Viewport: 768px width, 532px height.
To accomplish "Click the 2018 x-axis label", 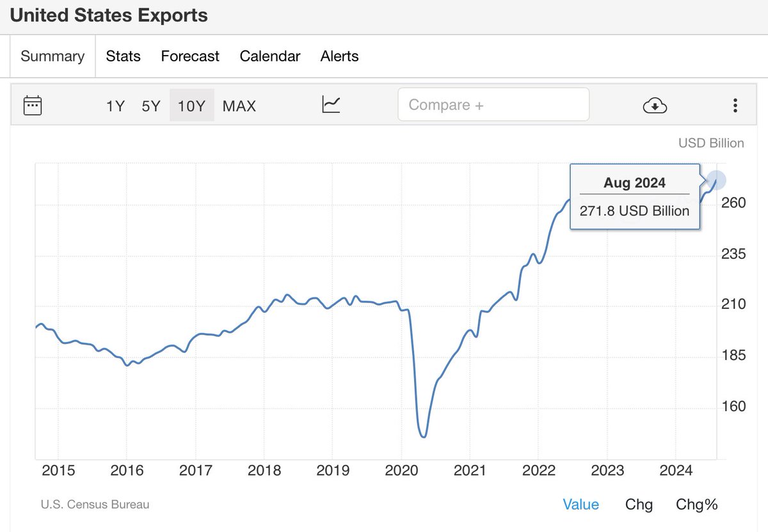I will coord(264,471).
